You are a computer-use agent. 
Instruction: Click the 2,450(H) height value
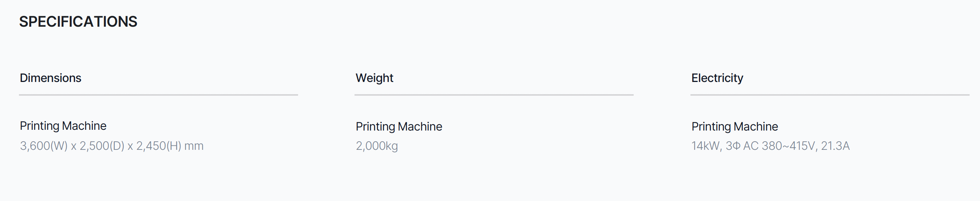[x=159, y=146]
